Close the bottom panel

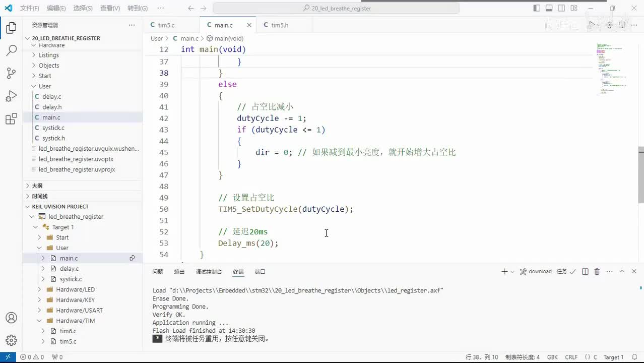[634, 272]
